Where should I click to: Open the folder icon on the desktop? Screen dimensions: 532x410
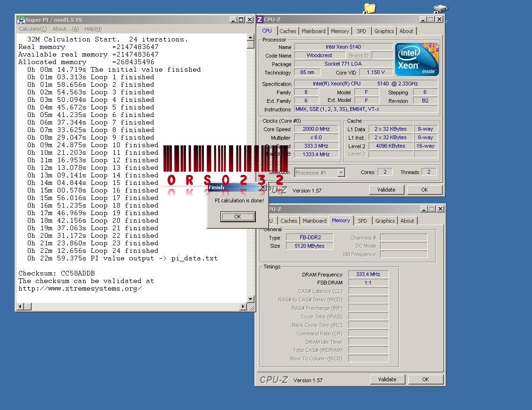click(x=370, y=8)
